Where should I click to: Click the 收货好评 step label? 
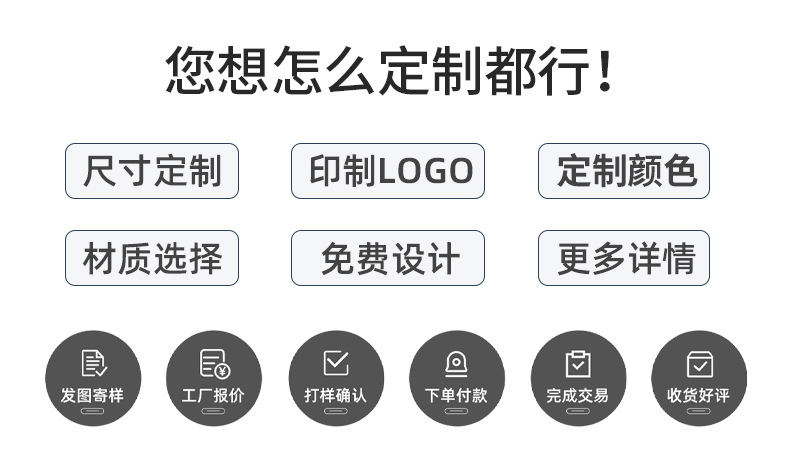point(698,396)
